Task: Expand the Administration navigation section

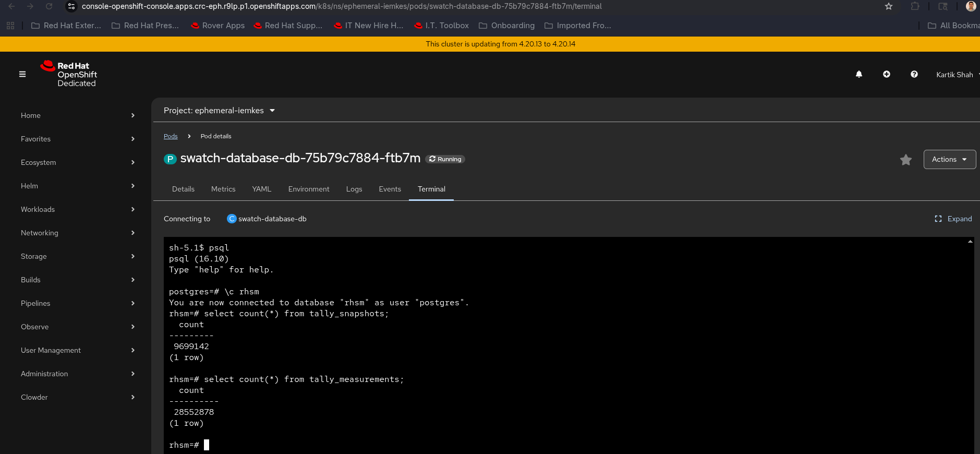Action: click(x=78, y=374)
